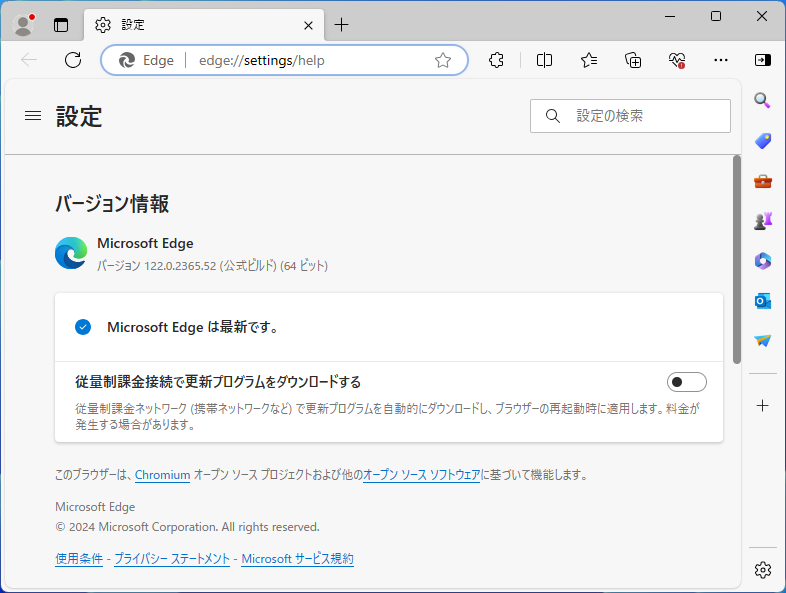The image size is (786, 593).
Task: Open the tab actions menu
Action: 61,25
